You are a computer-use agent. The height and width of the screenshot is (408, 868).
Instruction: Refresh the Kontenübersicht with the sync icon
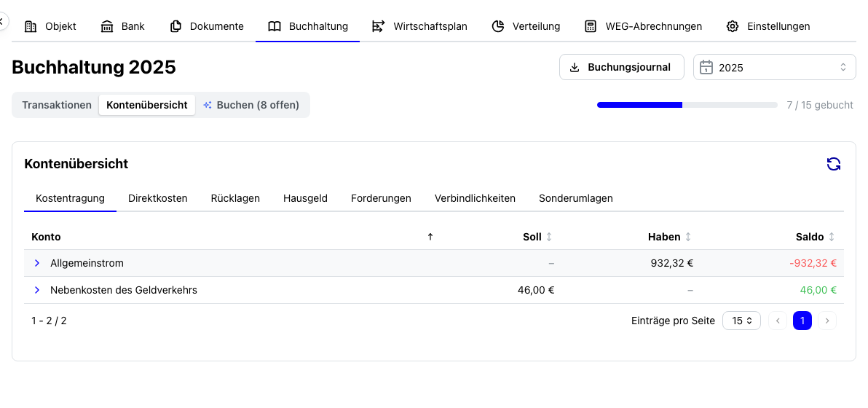(x=834, y=164)
